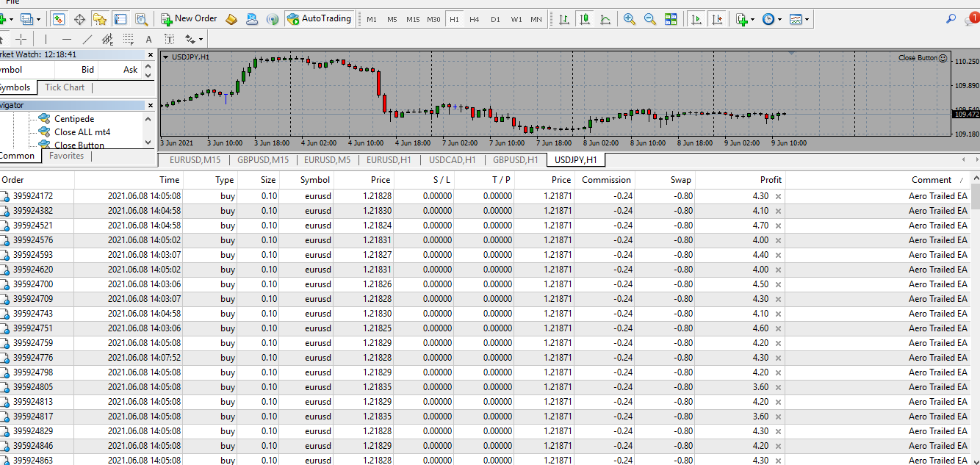
Task: Close the Navigator panel
Action: tap(151, 106)
